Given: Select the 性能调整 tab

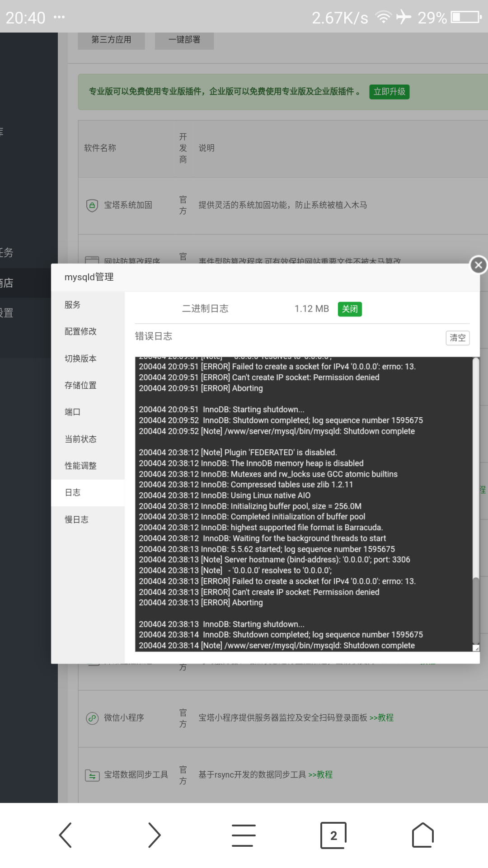Looking at the screenshot, I should pos(88,466).
